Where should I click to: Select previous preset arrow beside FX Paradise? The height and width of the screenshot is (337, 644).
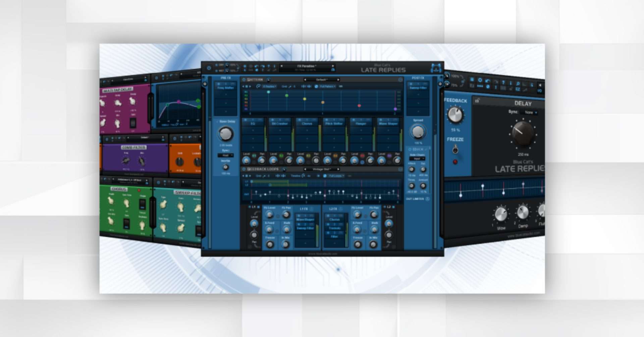tap(281, 66)
